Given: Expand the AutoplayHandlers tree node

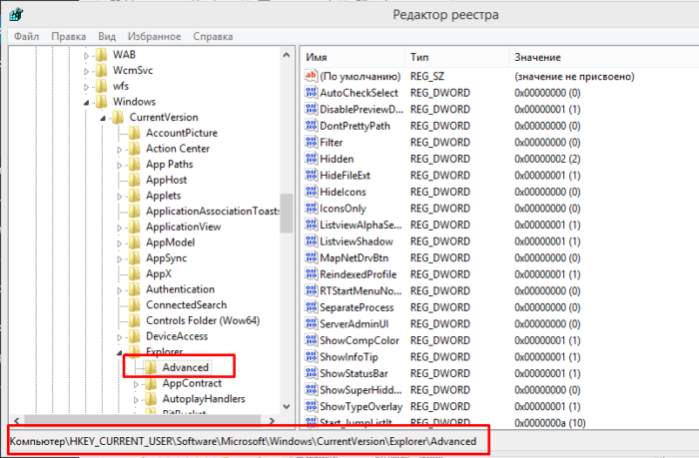Looking at the screenshot, I should [136, 400].
